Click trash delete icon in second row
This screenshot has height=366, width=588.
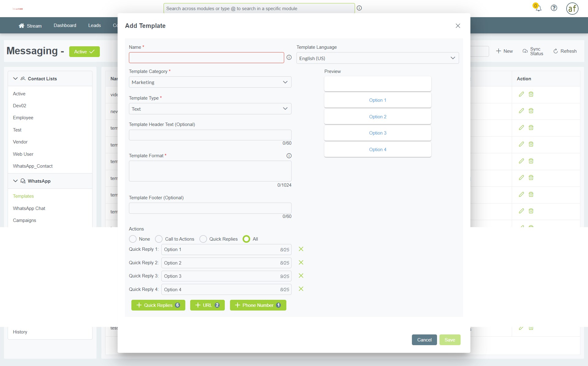pyautogui.click(x=531, y=111)
